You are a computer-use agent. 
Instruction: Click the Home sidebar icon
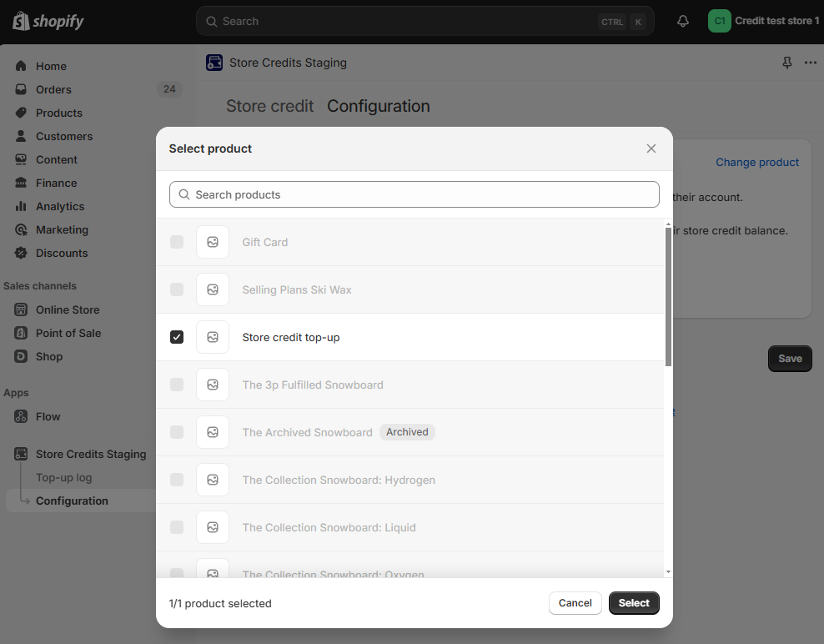21,66
